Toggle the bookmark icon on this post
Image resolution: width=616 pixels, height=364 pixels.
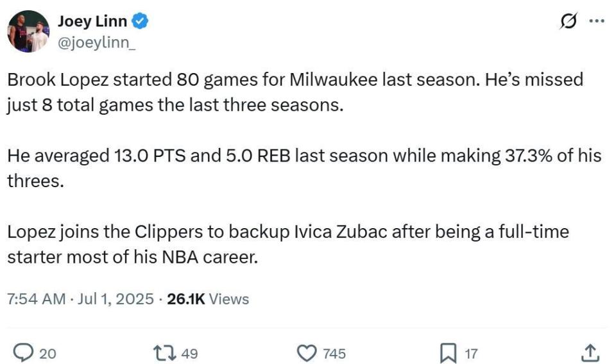tap(447, 352)
